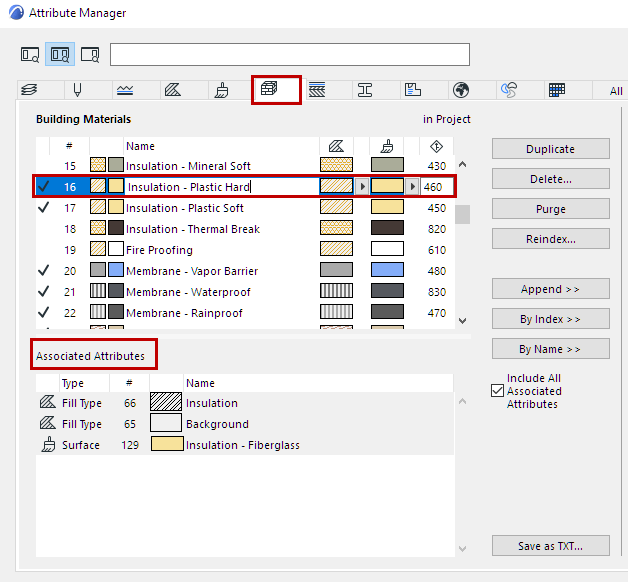Select associated Fill Type 65 Background row
628x582 pixels.
point(245,424)
